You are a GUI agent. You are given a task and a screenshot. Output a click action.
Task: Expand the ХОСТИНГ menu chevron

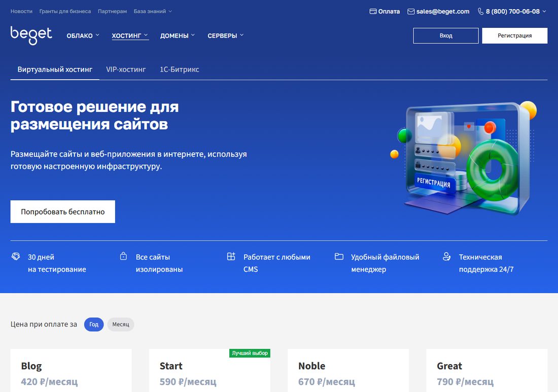tap(146, 35)
